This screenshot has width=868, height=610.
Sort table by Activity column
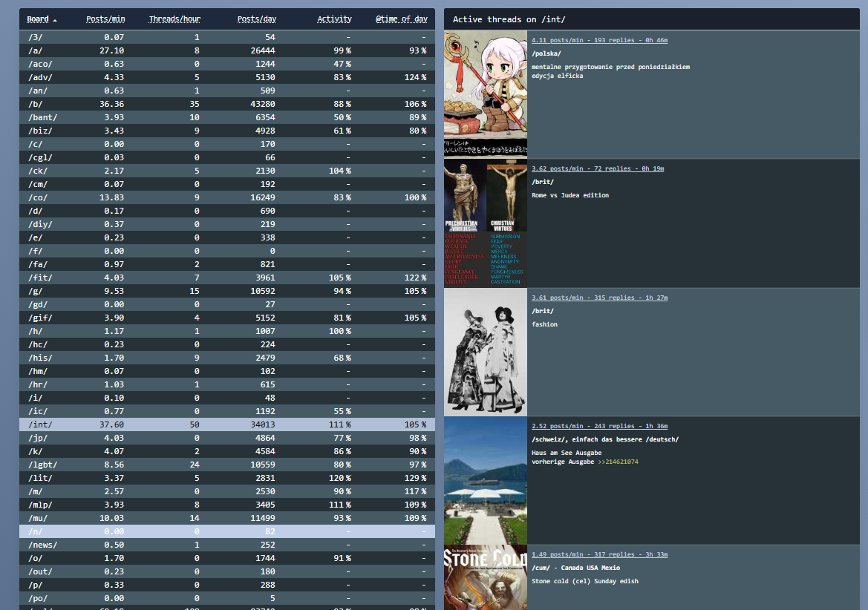(x=334, y=19)
